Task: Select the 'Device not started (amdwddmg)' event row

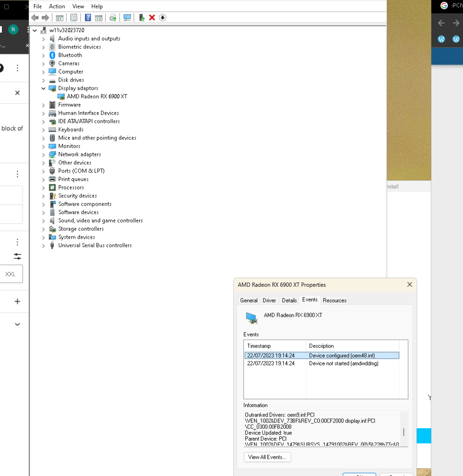Action: pos(322,363)
